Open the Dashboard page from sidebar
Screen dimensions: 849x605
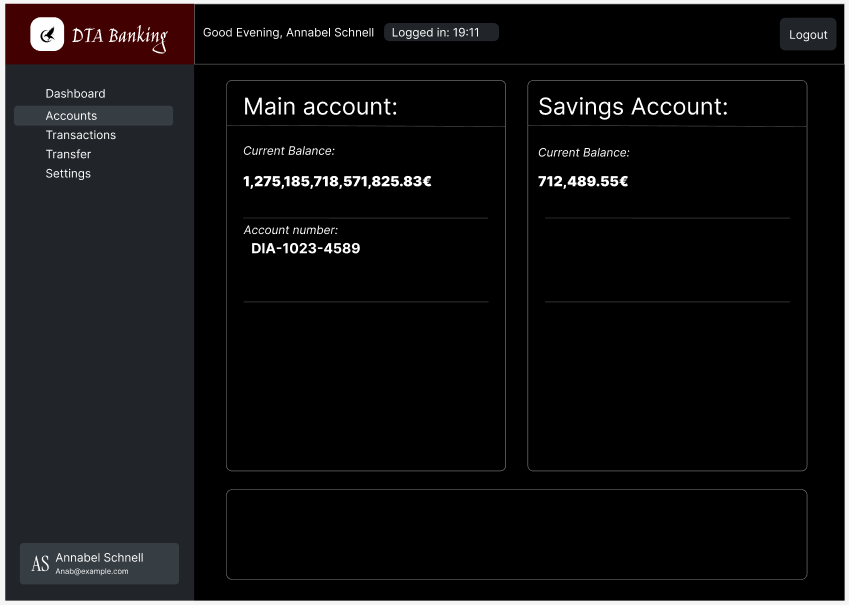[75, 94]
